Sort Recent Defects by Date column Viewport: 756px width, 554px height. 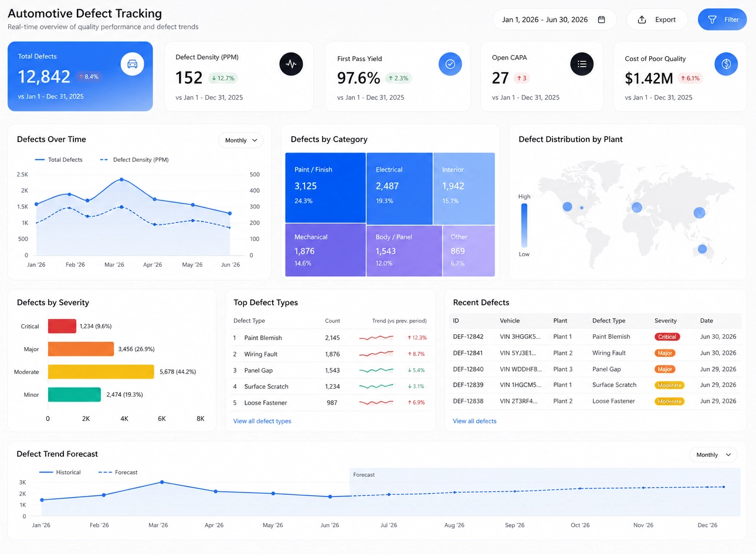click(707, 321)
